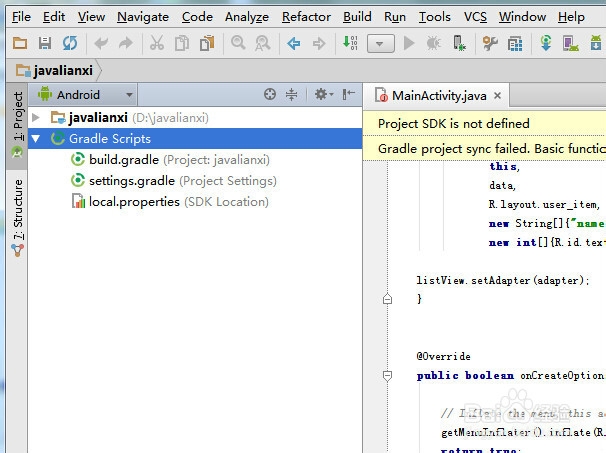
Task: Click the Save All floppy icon
Action: point(45,43)
